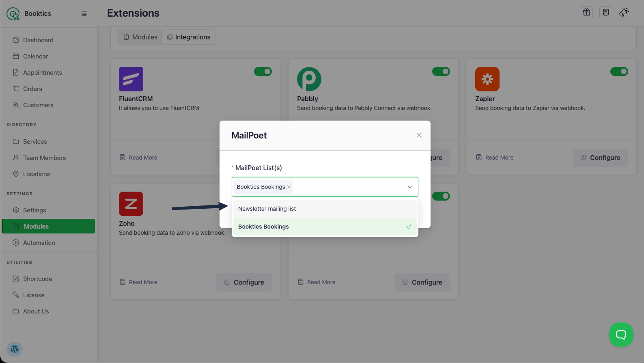Click Read More below the dropdown list
This screenshot has height=363, width=644.
click(x=317, y=282)
